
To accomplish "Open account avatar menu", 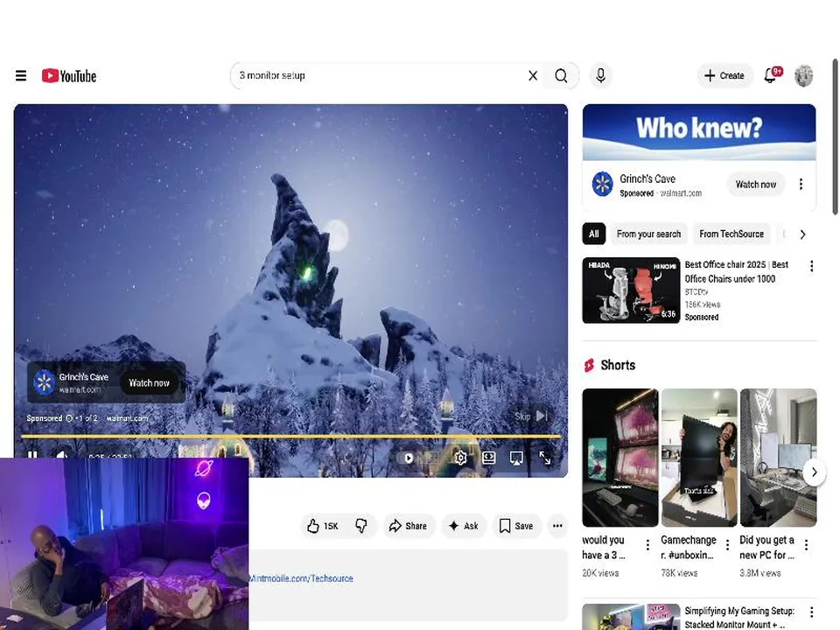I will [x=803, y=75].
